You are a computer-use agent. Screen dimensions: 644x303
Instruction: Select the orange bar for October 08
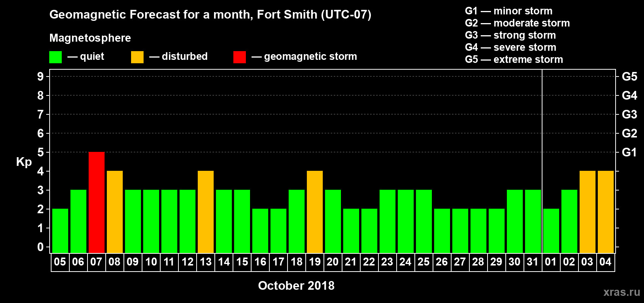(115, 212)
